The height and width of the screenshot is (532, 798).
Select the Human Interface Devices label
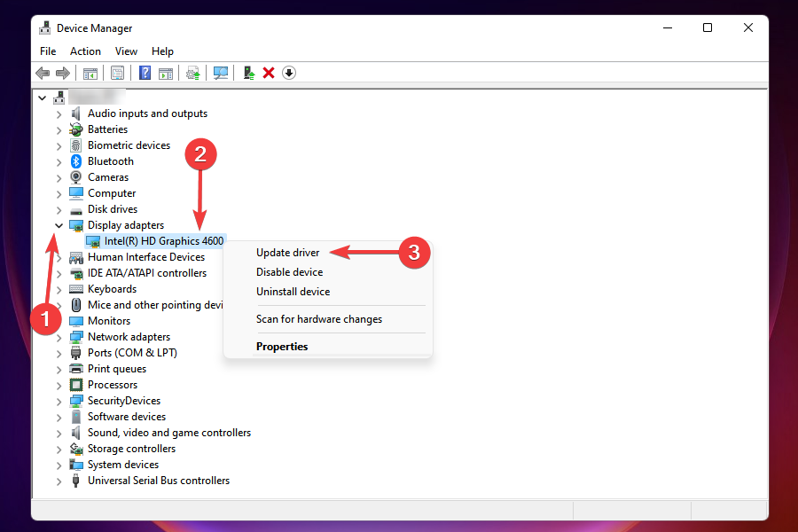point(146,257)
